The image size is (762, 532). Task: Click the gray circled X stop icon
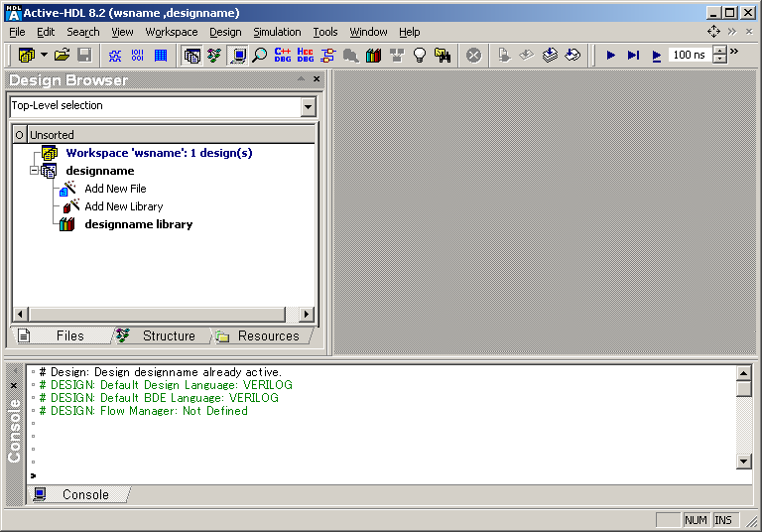pos(474,56)
